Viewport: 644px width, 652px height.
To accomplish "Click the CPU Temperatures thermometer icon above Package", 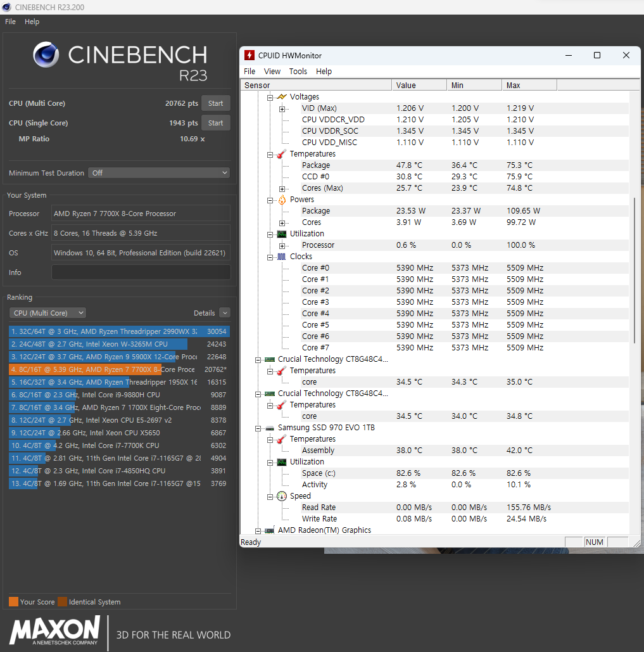I will [x=282, y=154].
